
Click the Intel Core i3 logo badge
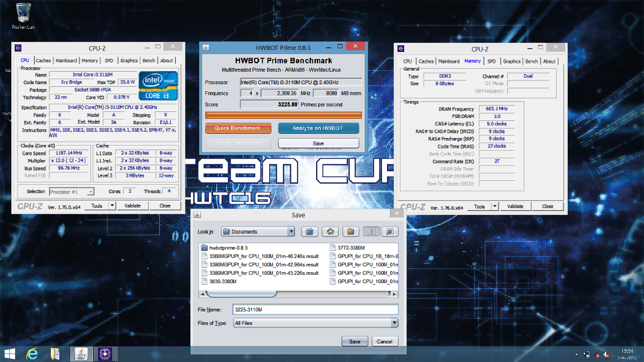pyautogui.click(x=158, y=85)
